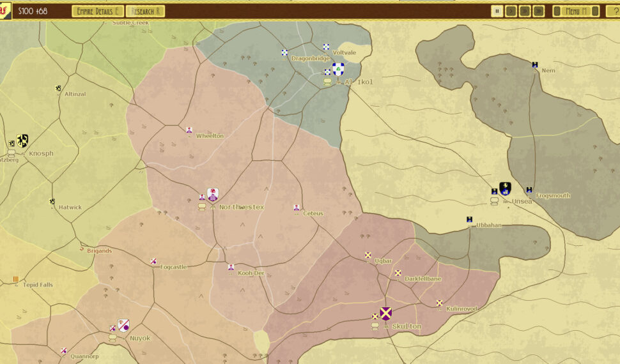
Task: Open the help question mark button
Action: (x=612, y=11)
